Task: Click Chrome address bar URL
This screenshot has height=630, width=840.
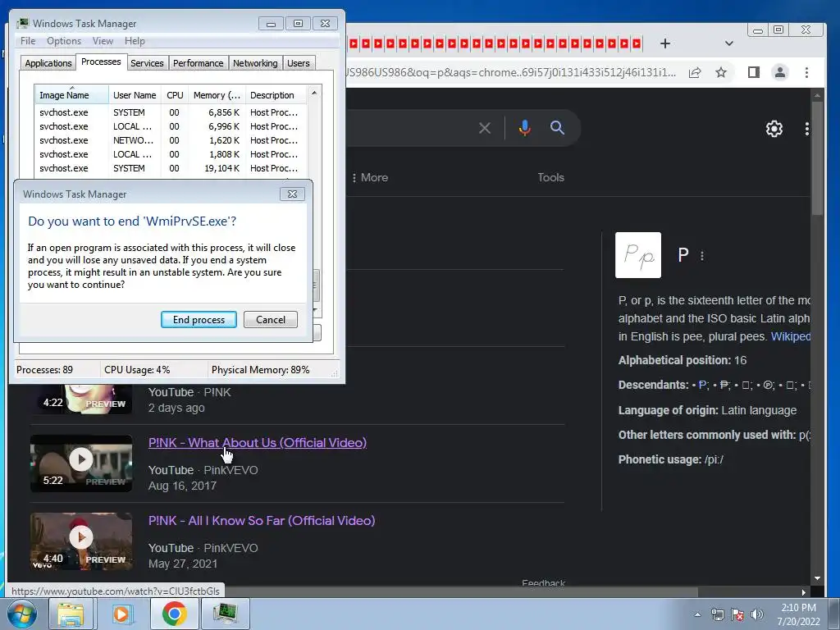Action: click(x=512, y=72)
